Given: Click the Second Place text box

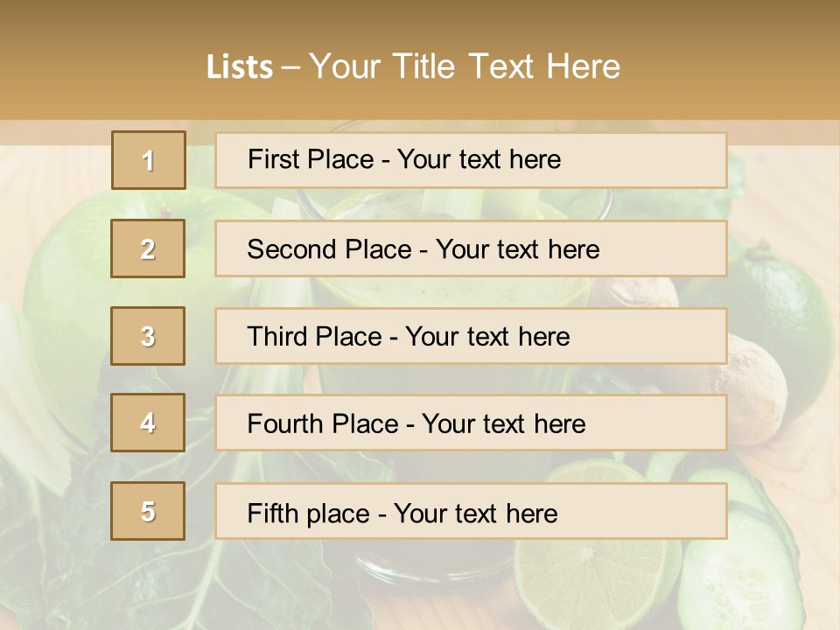Looking at the screenshot, I should pyautogui.click(x=471, y=248).
